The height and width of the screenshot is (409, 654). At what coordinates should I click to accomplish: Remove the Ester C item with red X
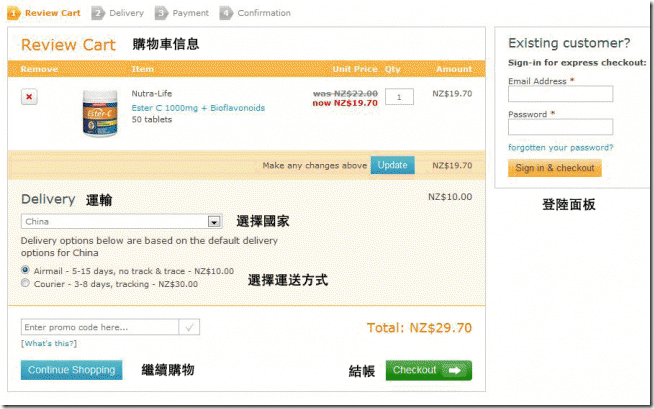(x=29, y=97)
